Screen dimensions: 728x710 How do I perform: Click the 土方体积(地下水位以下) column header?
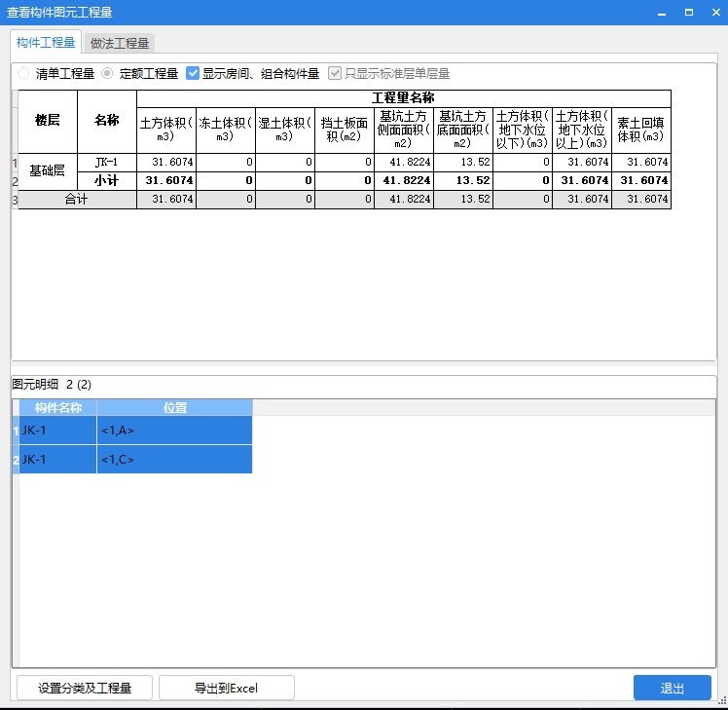tap(523, 131)
